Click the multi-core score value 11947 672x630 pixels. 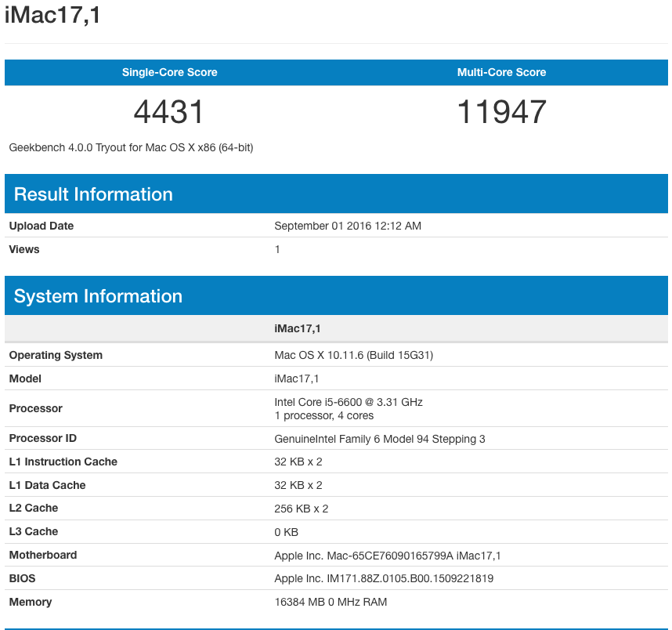[x=501, y=112]
